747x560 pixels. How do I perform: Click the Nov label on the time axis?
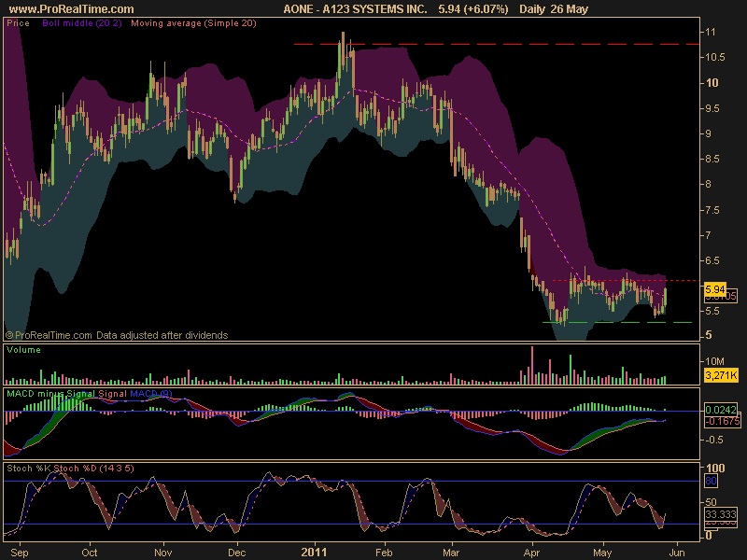162,553
